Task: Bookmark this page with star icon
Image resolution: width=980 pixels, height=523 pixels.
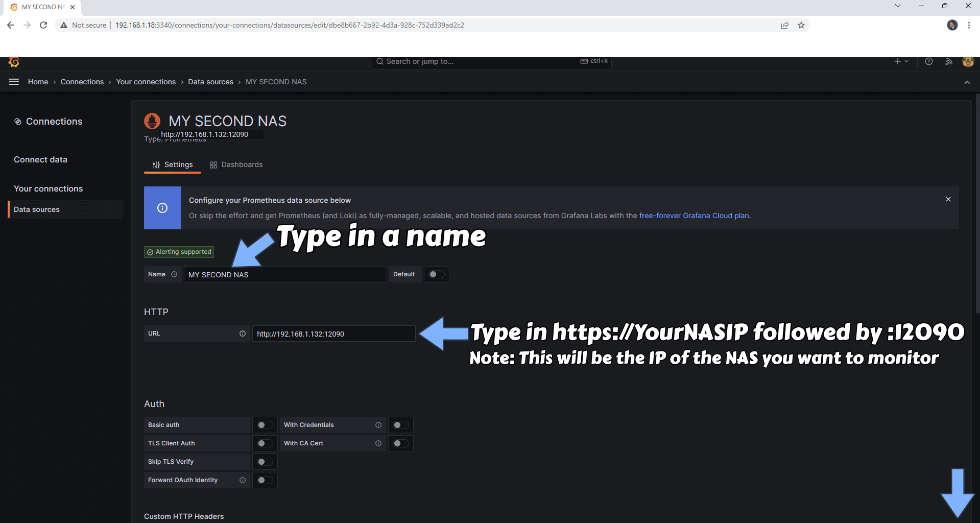Action: (801, 25)
